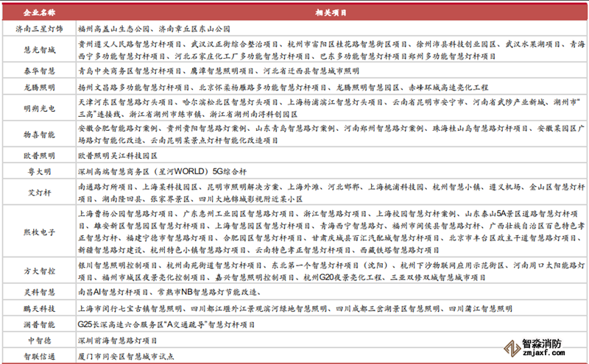
Task: Select the 泰华智慧 company name cell
Action: [x=38, y=72]
